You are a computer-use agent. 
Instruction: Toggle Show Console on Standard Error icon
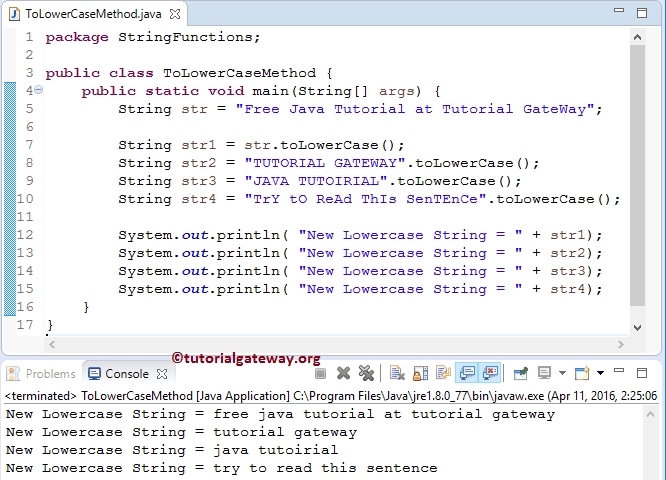click(490, 373)
